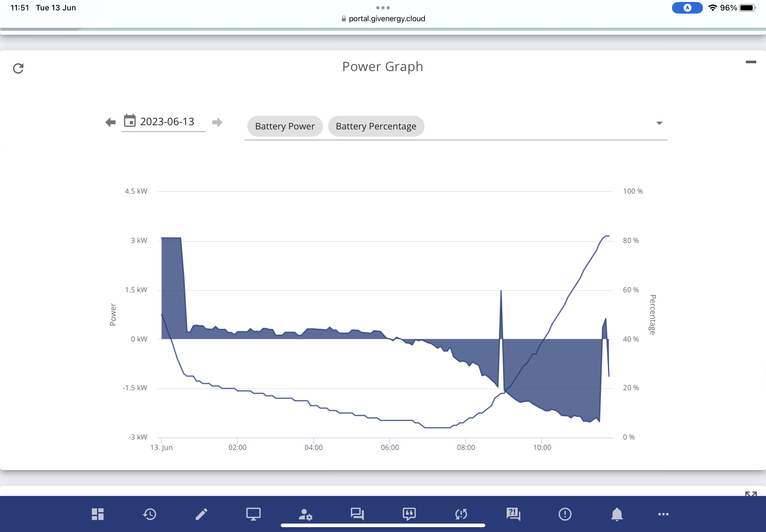The image size is (766, 532).
Task: Open the sync alert icon
Action: [x=461, y=514]
